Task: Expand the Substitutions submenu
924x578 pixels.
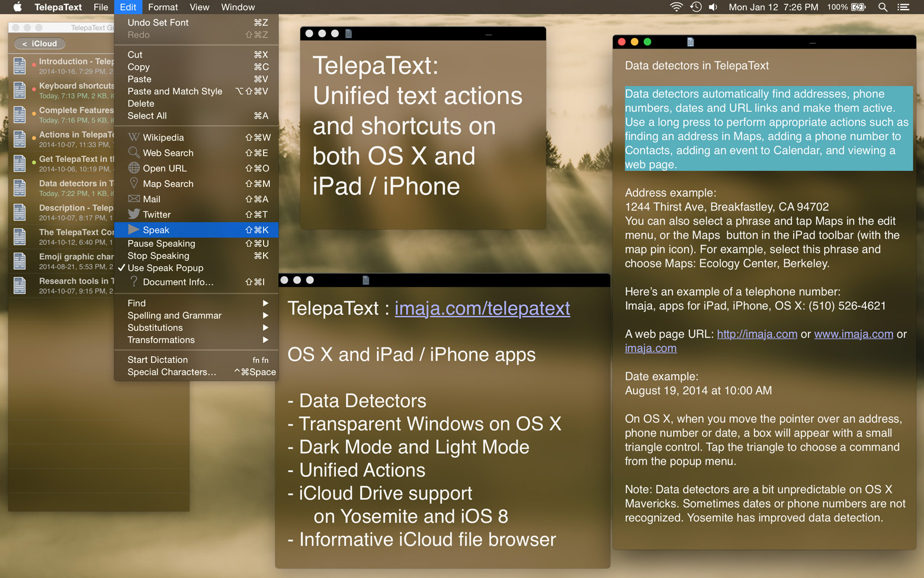Action: pyautogui.click(x=196, y=327)
